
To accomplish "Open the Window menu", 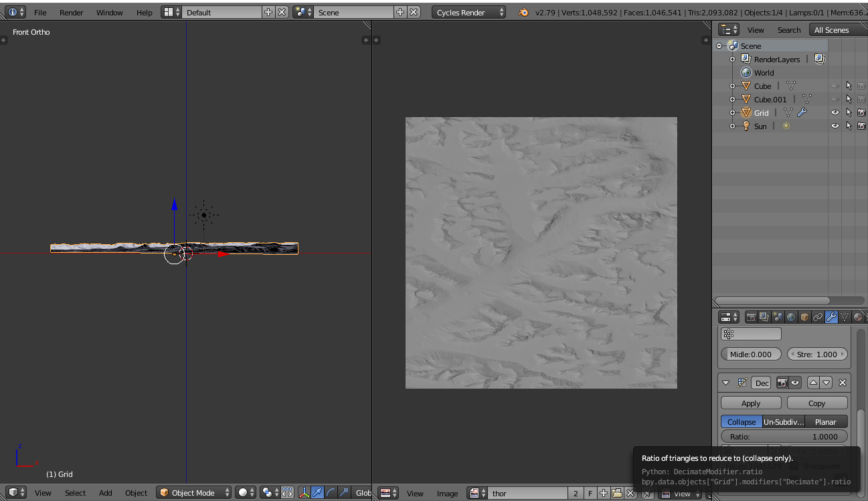I will (x=110, y=12).
